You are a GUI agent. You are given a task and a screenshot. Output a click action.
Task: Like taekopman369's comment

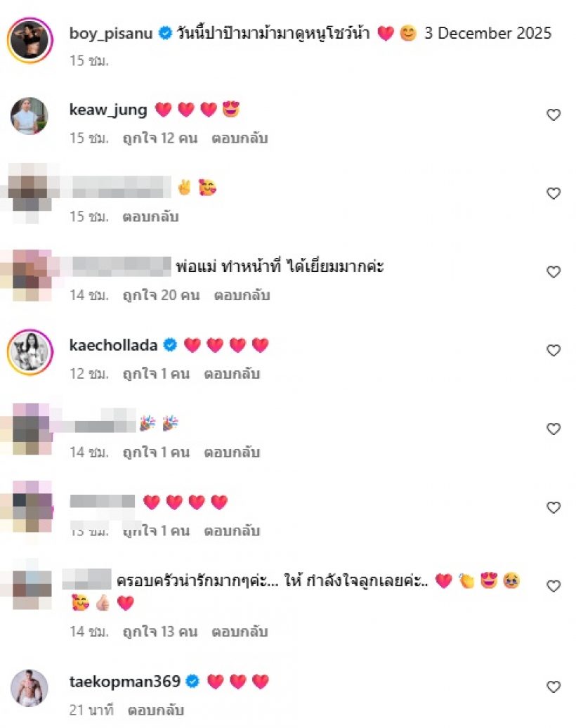tap(554, 687)
